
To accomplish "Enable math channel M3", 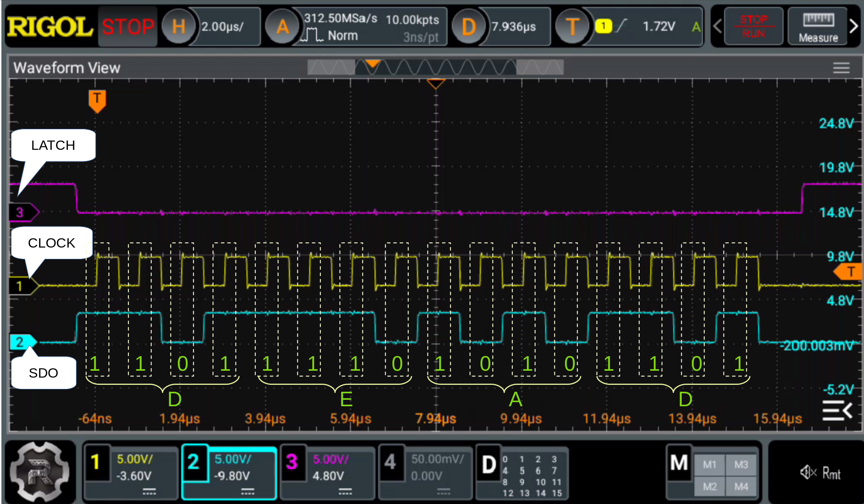I will (741, 465).
